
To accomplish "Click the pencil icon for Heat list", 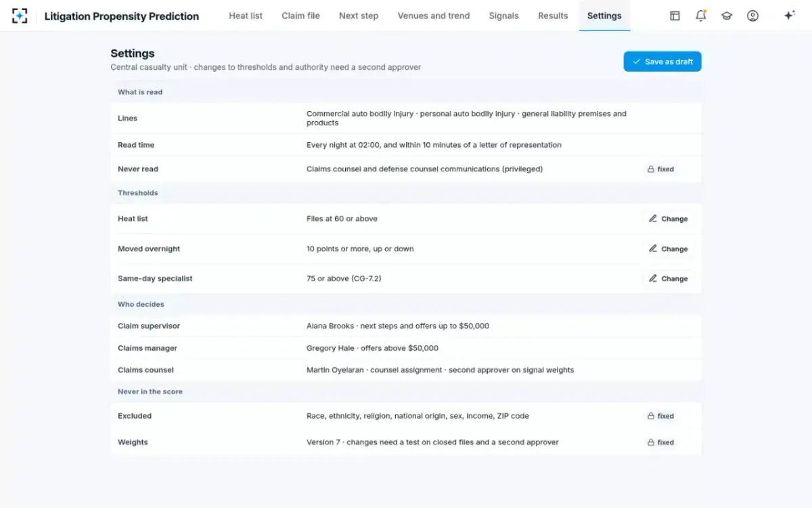I will [653, 219].
